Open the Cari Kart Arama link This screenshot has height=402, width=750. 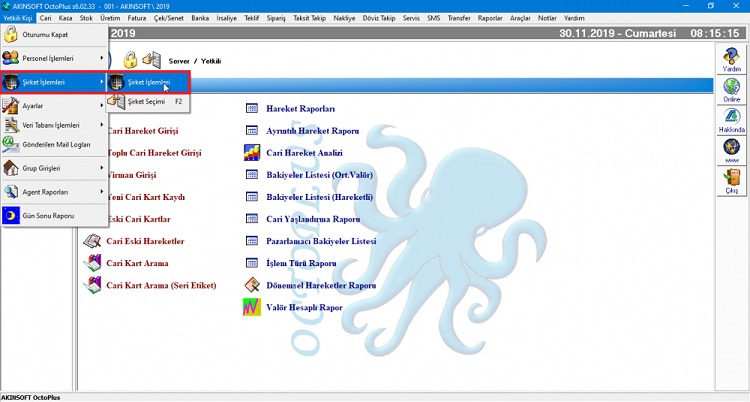pos(137,263)
